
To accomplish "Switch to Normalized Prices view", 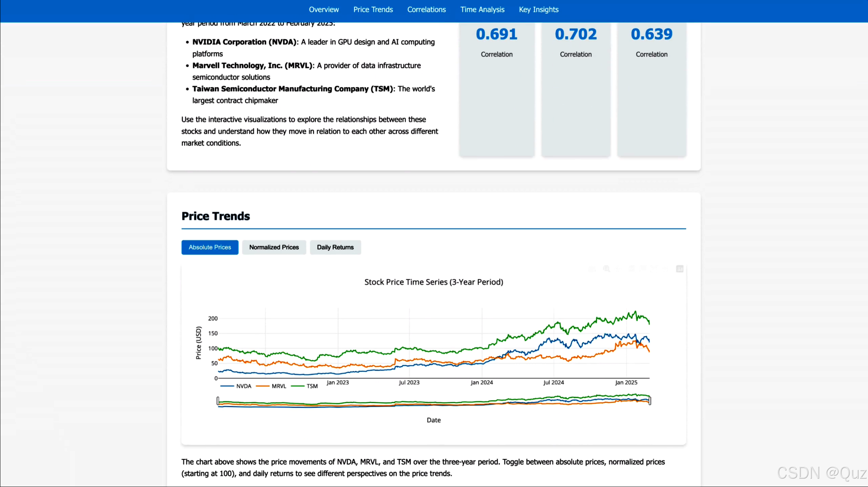I will (274, 247).
